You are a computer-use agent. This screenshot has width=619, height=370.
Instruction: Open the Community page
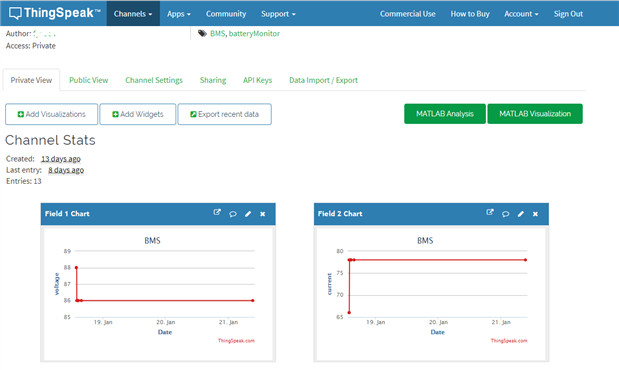(x=226, y=14)
